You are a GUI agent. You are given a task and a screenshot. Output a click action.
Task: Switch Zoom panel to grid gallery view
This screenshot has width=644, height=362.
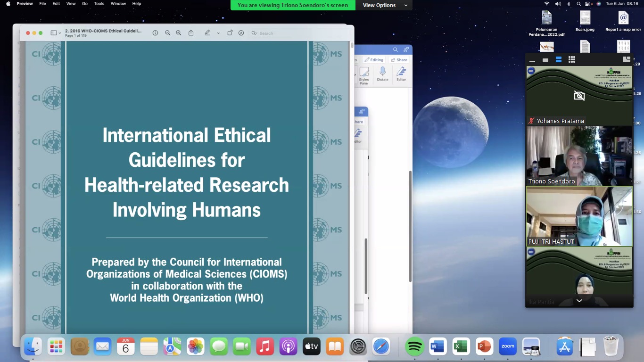572,60
